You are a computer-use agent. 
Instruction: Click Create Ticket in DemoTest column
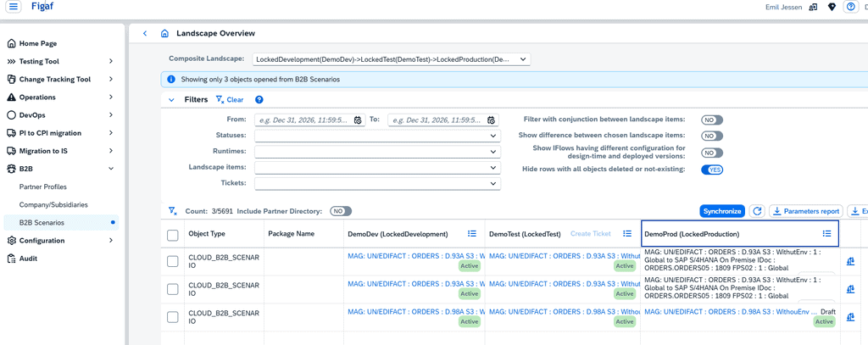(x=591, y=234)
